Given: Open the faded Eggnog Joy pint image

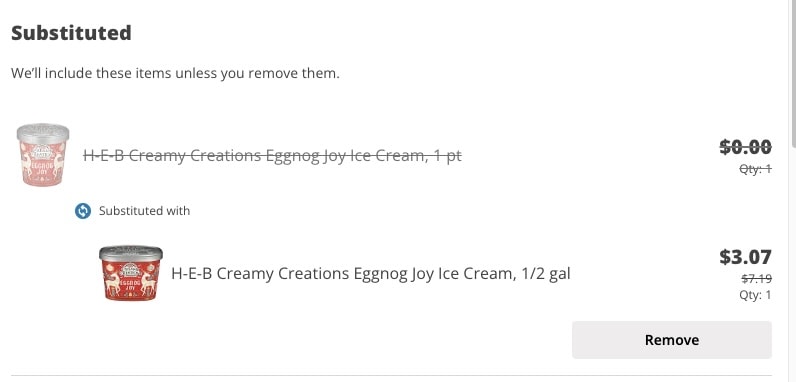Looking at the screenshot, I should (x=43, y=155).
